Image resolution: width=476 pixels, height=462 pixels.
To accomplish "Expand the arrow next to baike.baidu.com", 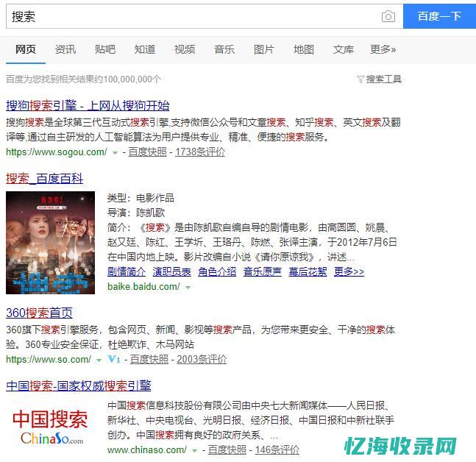I will coord(188,287).
